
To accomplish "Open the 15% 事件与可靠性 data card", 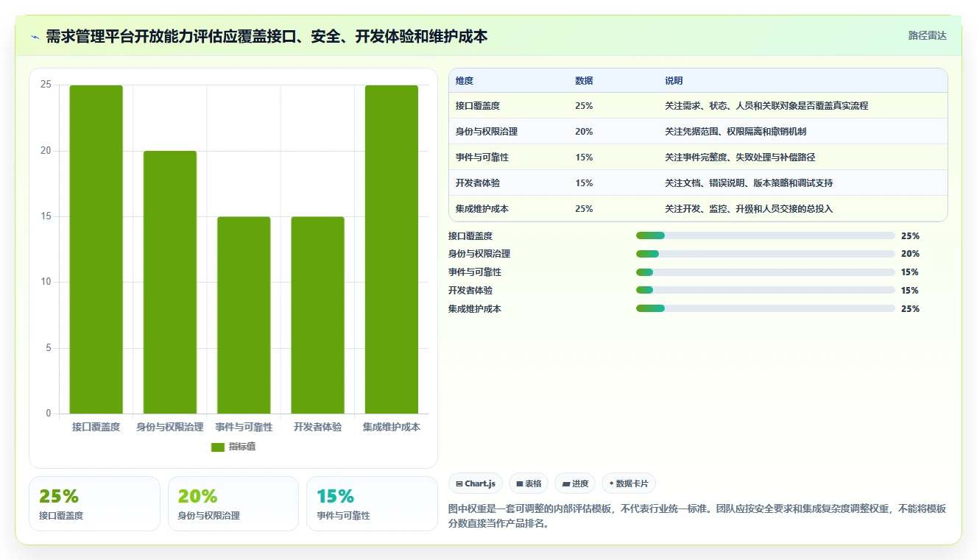I will point(372,503).
